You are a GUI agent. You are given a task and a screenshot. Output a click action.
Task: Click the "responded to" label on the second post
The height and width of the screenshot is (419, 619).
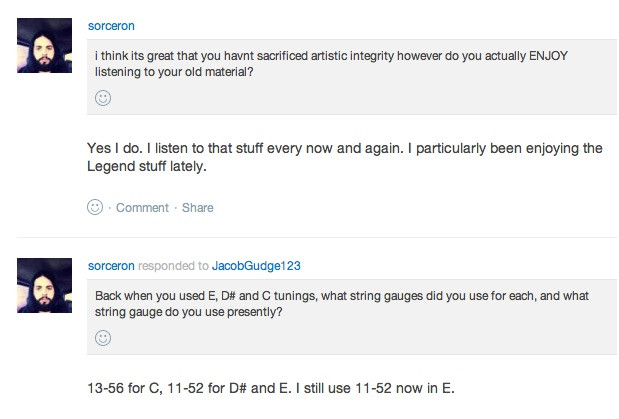click(x=173, y=266)
